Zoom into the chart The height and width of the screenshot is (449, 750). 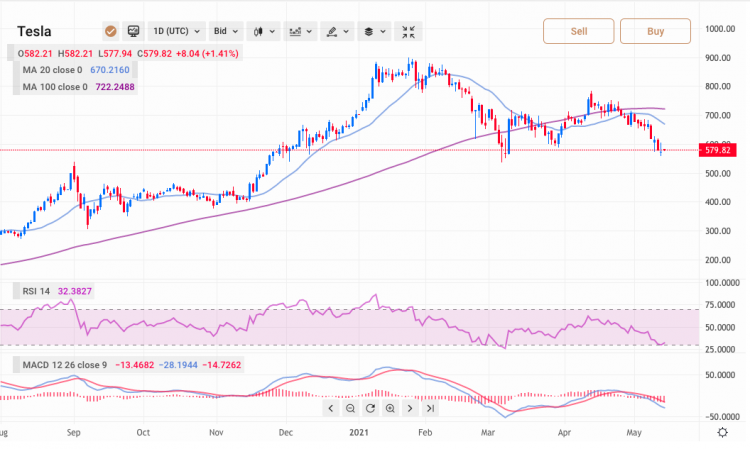390,408
